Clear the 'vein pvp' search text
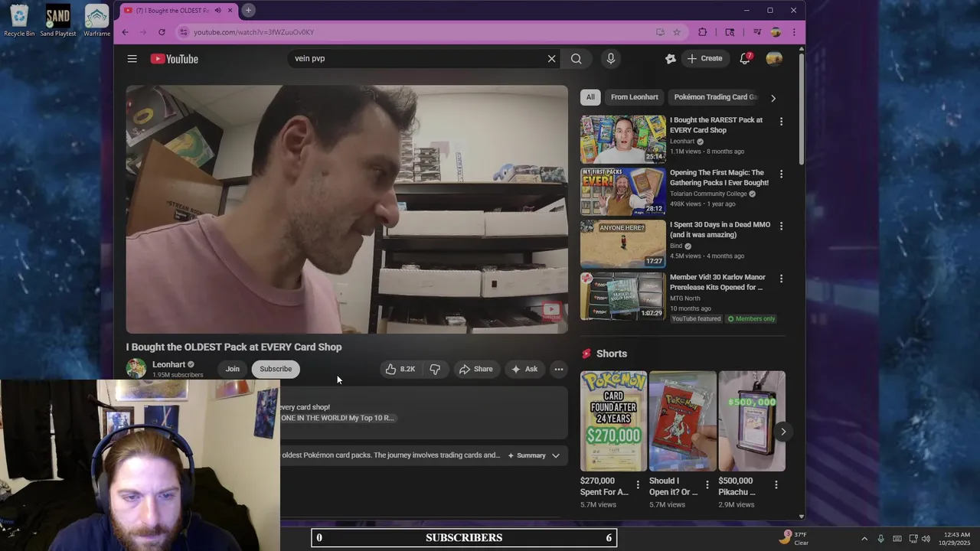The width and height of the screenshot is (980, 551). (x=551, y=59)
